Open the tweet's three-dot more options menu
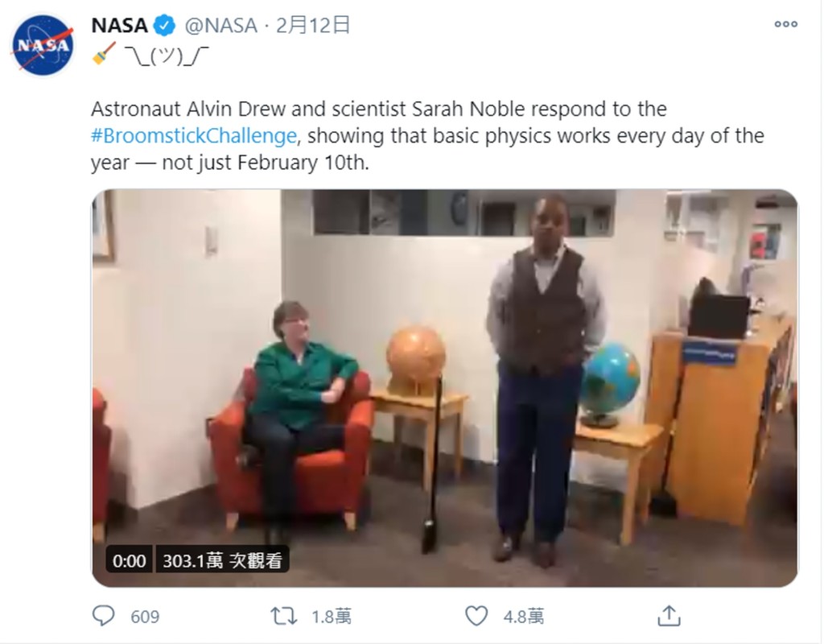Viewport: 824px width, 644px height. point(785,24)
